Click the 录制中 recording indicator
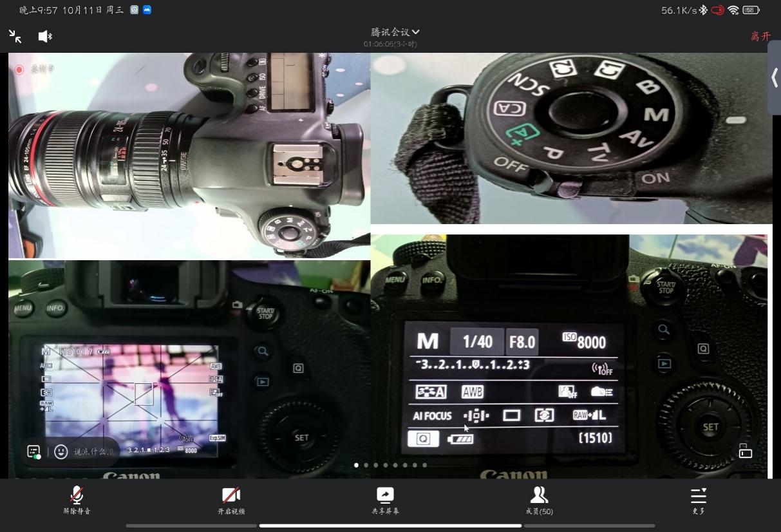The width and height of the screenshot is (781, 532). click(35, 70)
